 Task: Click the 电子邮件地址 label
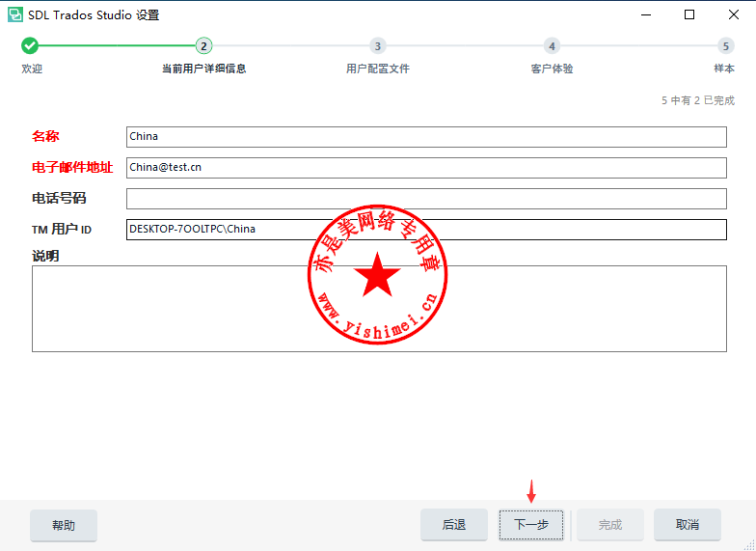[x=72, y=168]
